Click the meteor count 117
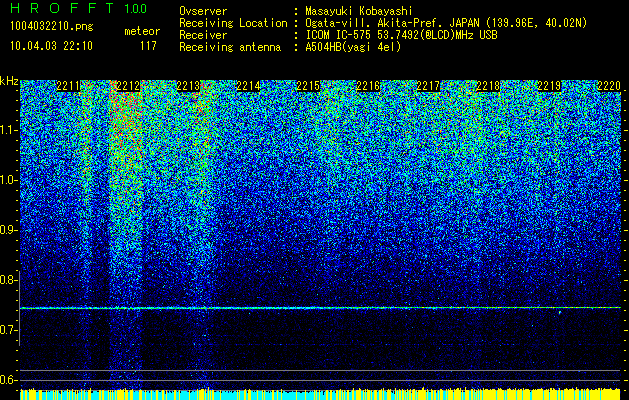 pyautogui.click(x=148, y=46)
